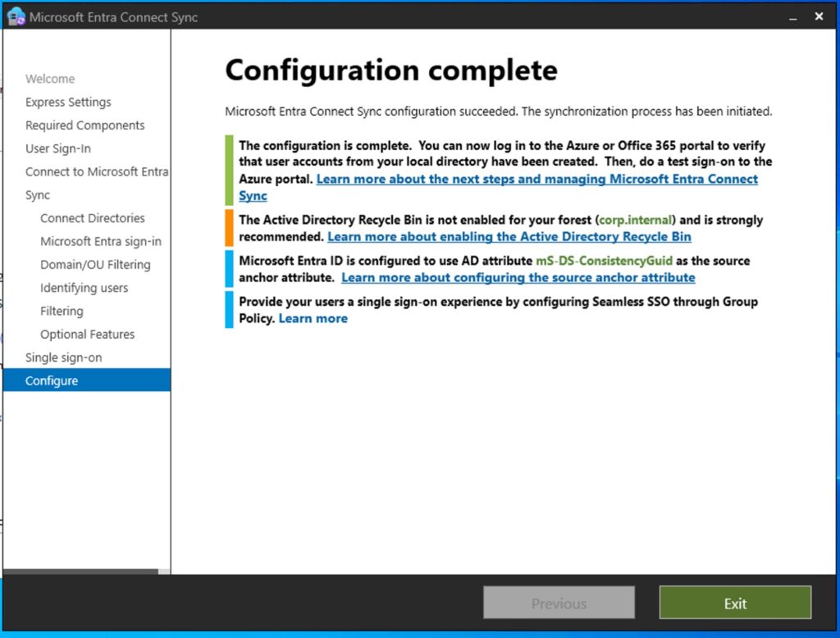This screenshot has width=840, height=638.
Task: Select the Single sign-on step
Action: point(63,358)
